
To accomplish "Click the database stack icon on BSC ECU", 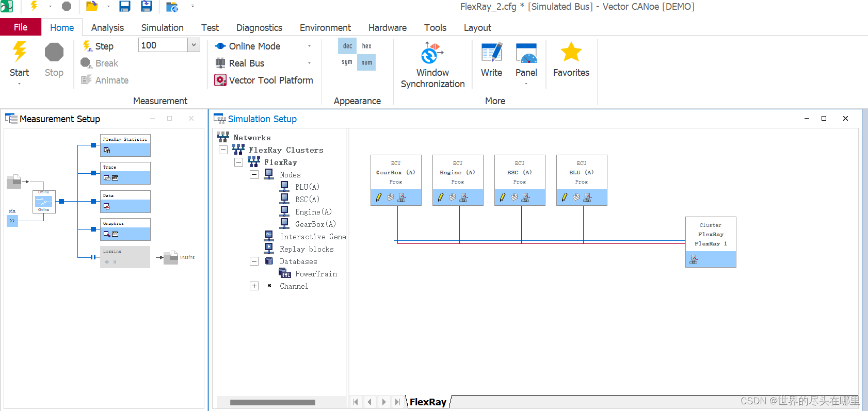I will (x=515, y=197).
